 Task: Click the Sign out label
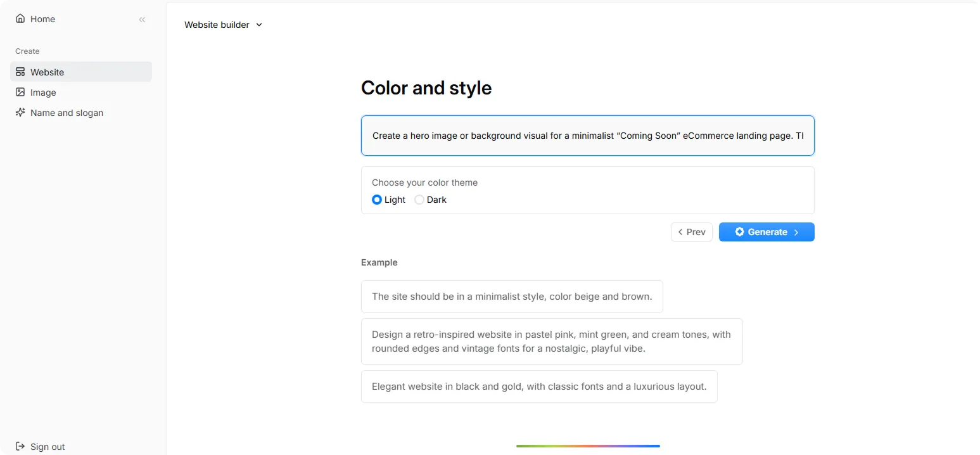coord(48,447)
